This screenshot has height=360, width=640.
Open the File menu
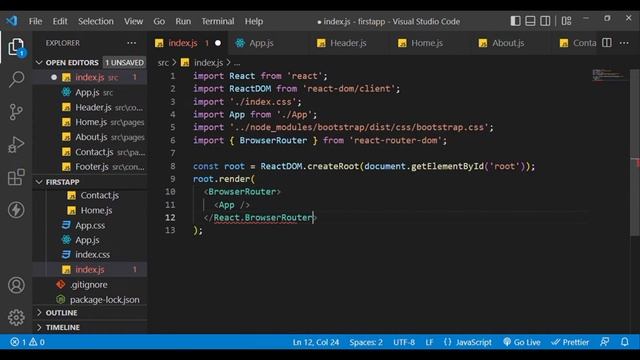[35, 21]
